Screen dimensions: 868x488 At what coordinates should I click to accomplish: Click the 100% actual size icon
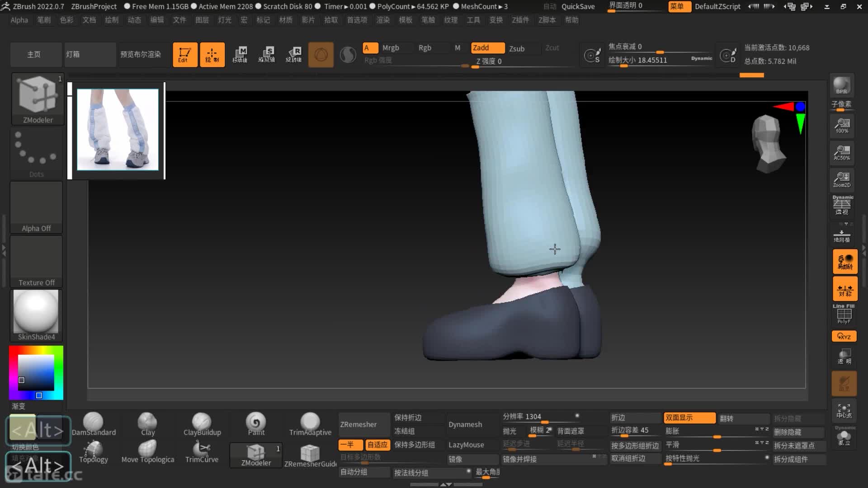point(842,126)
